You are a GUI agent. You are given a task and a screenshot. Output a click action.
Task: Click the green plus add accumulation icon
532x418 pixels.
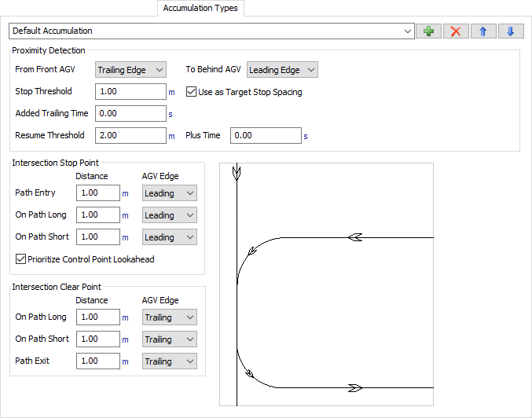pyautogui.click(x=428, y=31)
